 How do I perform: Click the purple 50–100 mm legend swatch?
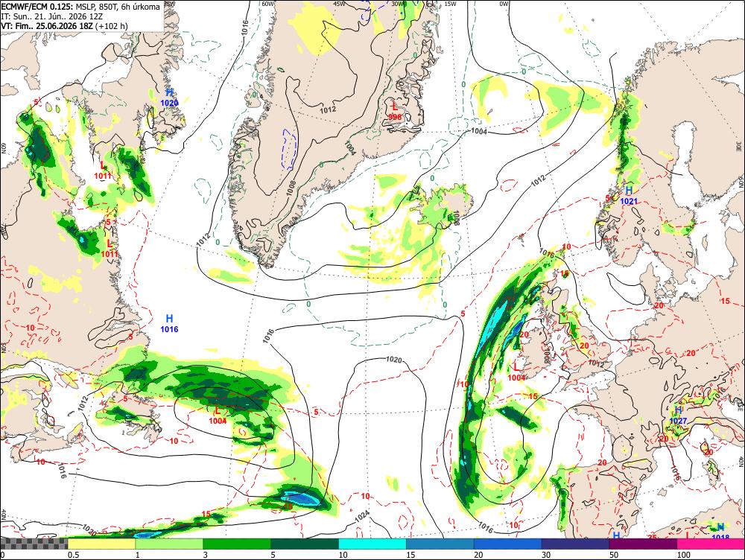644,544
